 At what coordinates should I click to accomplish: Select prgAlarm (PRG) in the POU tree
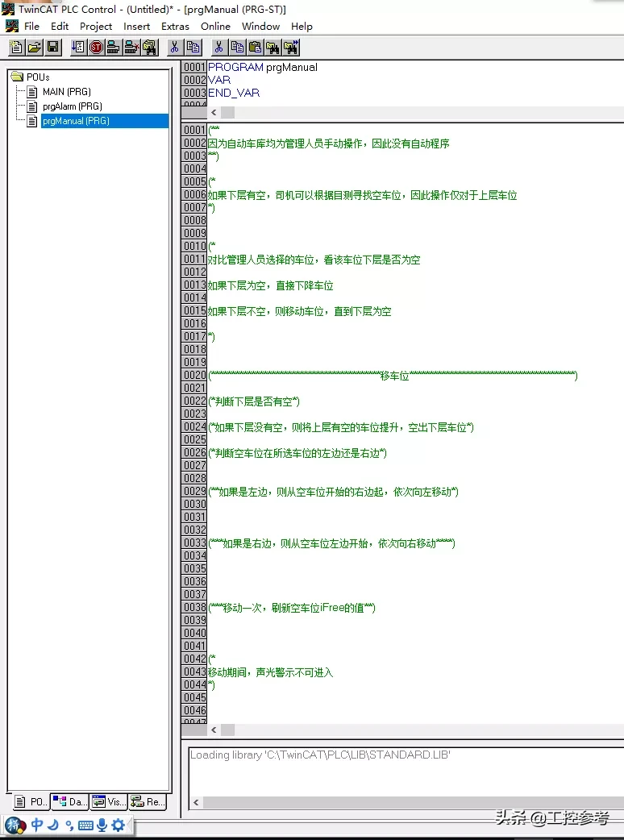[73, 106]
